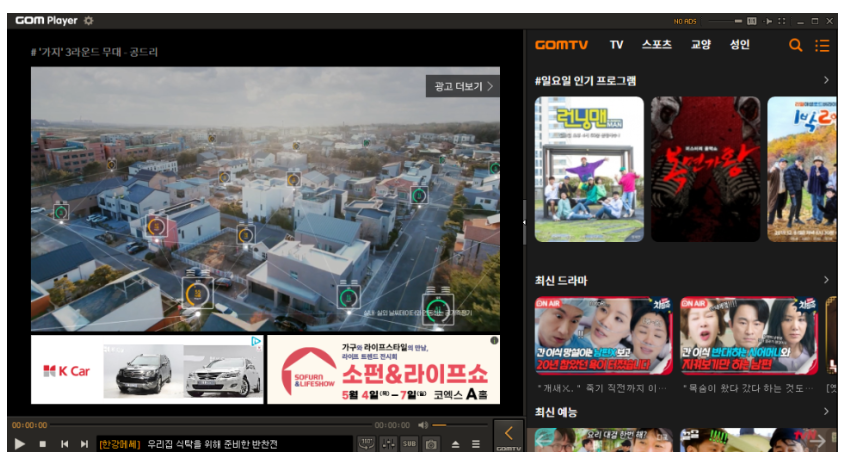Screen dimensions: 844x460
Task: Open the K Car advertisement banner
Action: [147, 370]
